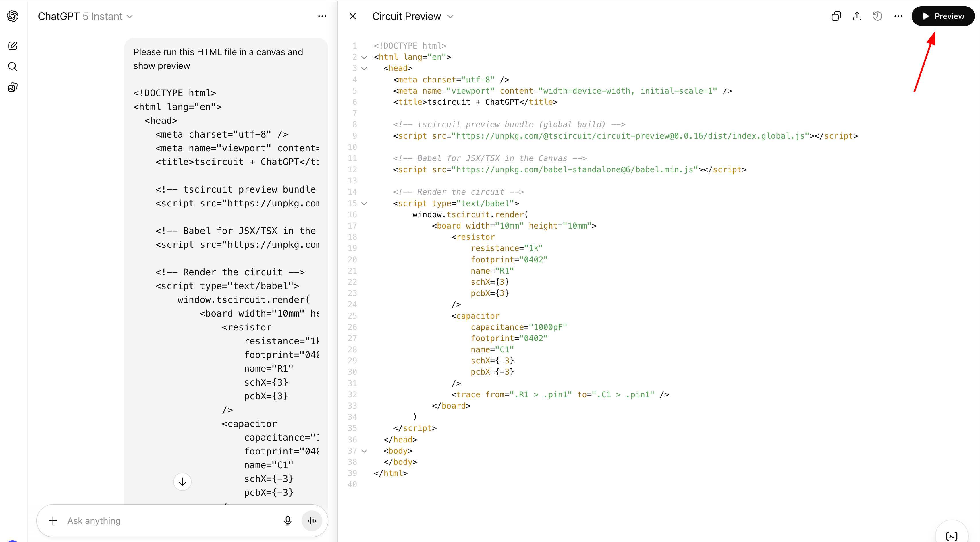This screenshot has height=542, width=980.
Task: Start a new chat via compose icon
Action: (x=13, y=46)
